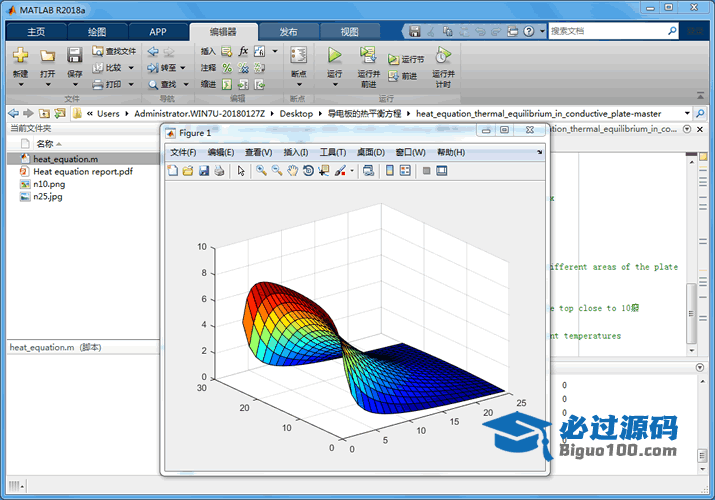The height and width of the screenshot is (500, 715).
Task: Switch to the Home (主页) tab
Action: [x=36, y=32]
